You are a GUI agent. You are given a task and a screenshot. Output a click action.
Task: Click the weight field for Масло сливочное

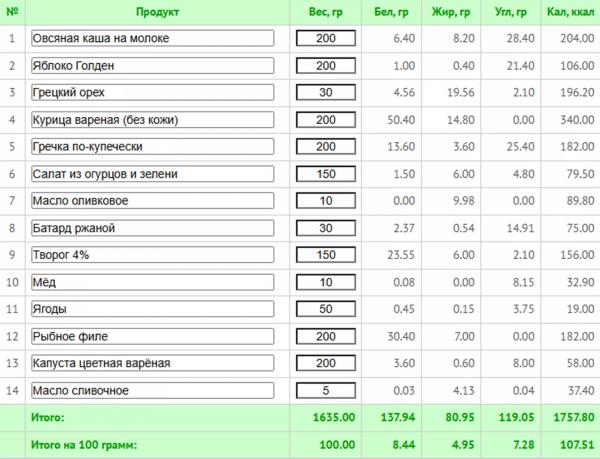point(325,390)
